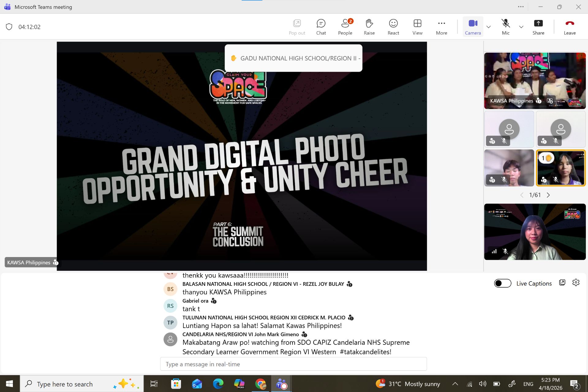Unmute the Mic
Viewport: 588px width, 392px height.
pyautogui.click(x=506, y=27)
